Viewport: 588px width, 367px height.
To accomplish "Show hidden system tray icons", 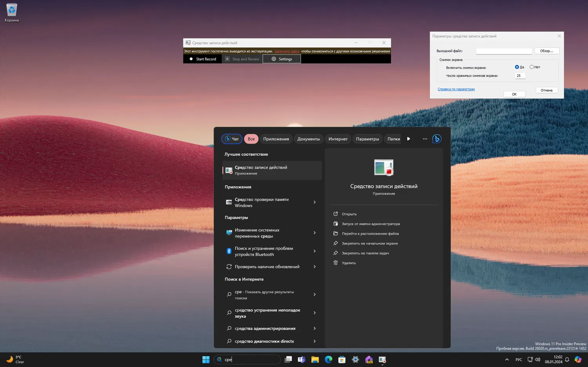I will (x=507, y=360).
